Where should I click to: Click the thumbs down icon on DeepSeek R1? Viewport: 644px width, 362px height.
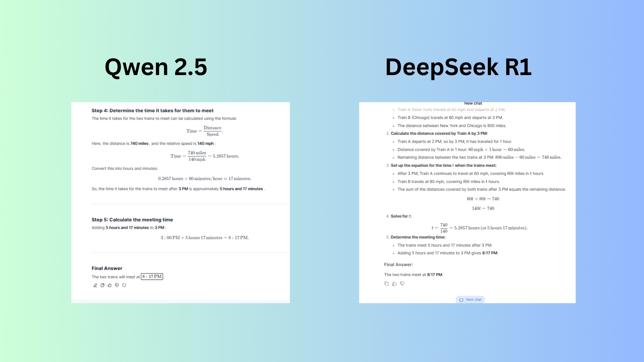coord(402,283)
